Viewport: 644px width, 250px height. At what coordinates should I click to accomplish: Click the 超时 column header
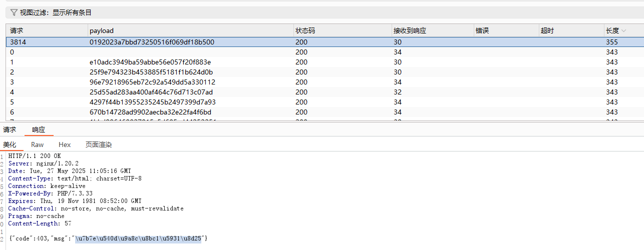pyautogui.click(x=547, y=31)
